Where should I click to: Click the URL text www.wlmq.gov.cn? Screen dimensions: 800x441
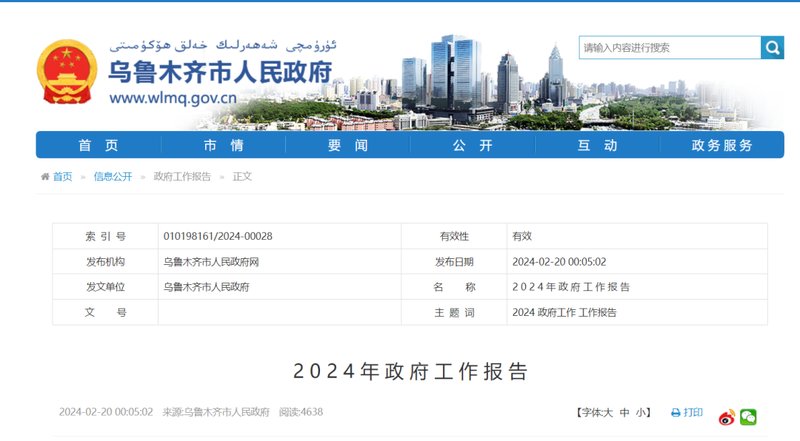[x=173, y=98]
